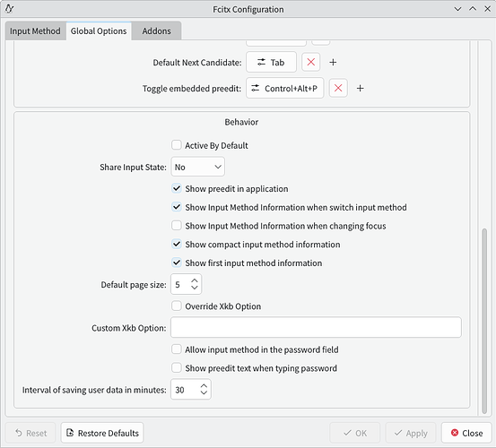This screenshot has height=448, width=496.
Task: Click the Restore Defaults button
Action: pyautogui.click(x=102, y=433)
